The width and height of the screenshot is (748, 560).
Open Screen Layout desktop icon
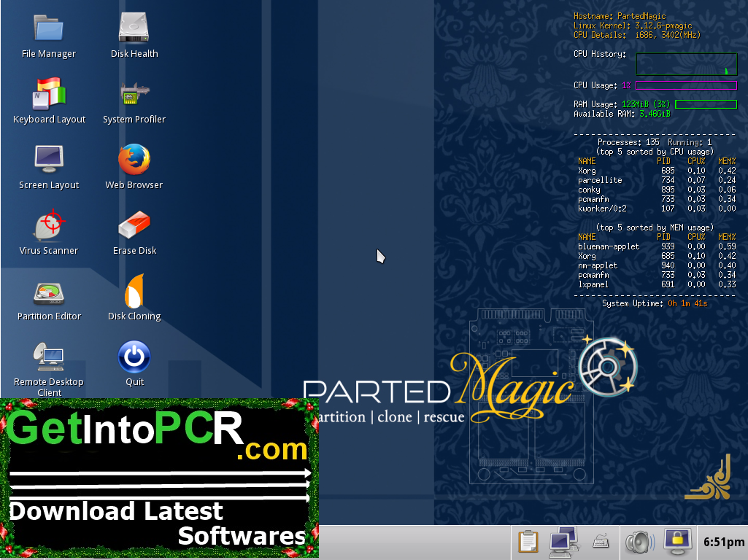(49, 159)
